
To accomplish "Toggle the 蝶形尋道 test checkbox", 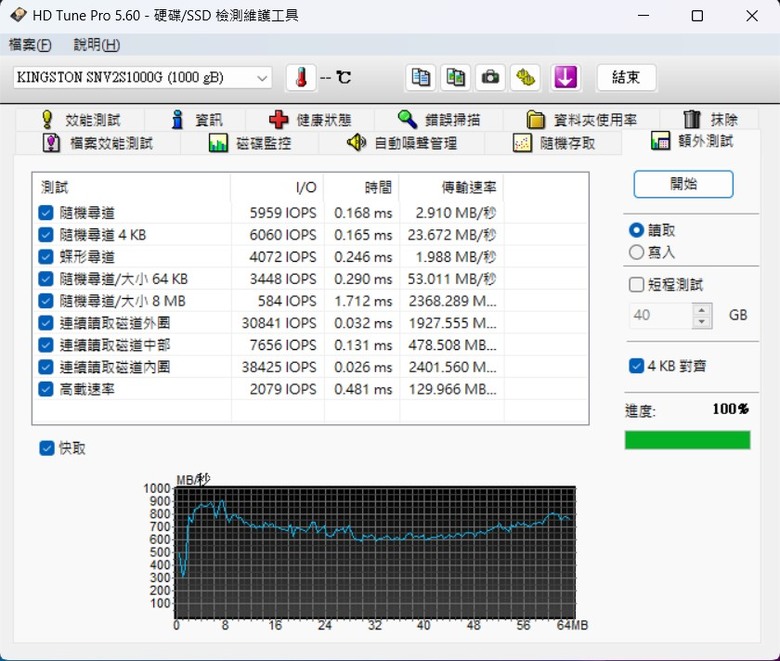I will click(x=46, y=257).
